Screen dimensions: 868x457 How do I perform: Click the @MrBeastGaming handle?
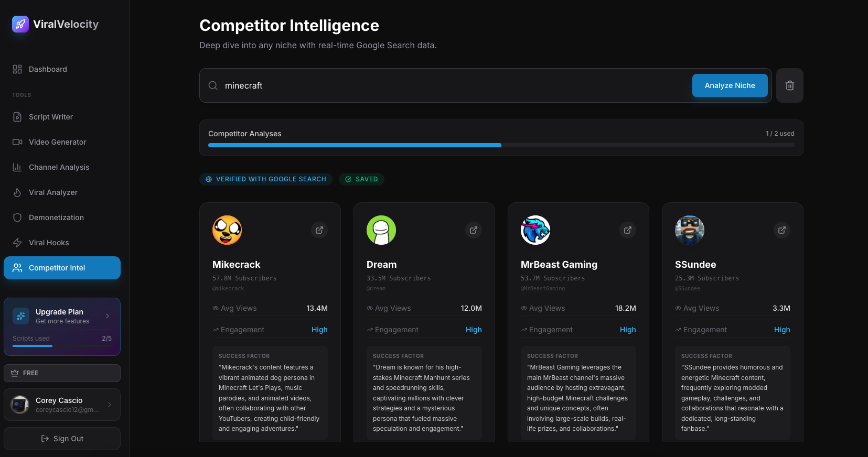[543, 289]
